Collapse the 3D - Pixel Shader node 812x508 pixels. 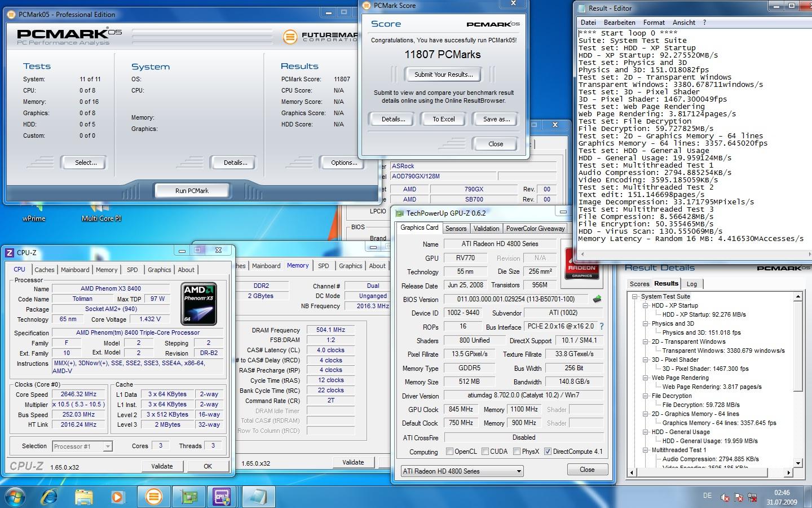coord(646,360)
